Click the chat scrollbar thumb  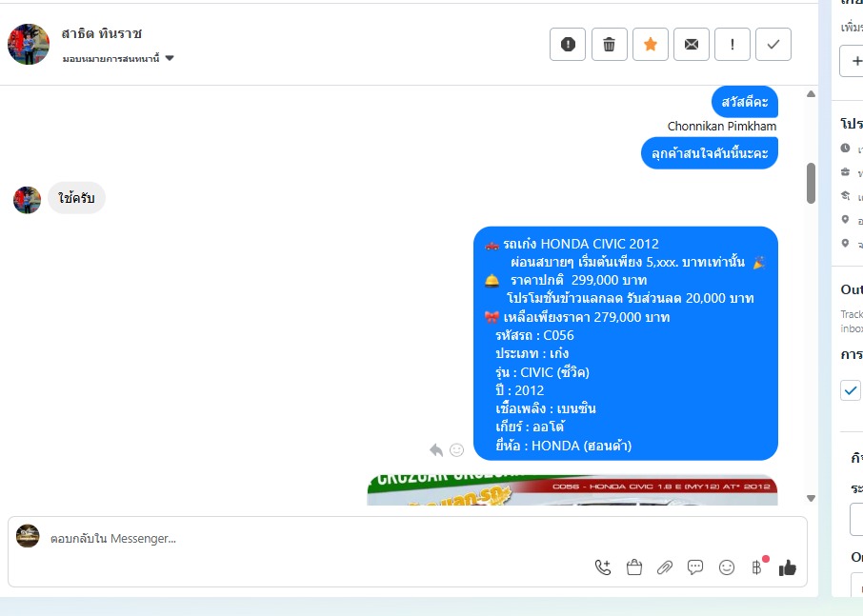[811, 183]
